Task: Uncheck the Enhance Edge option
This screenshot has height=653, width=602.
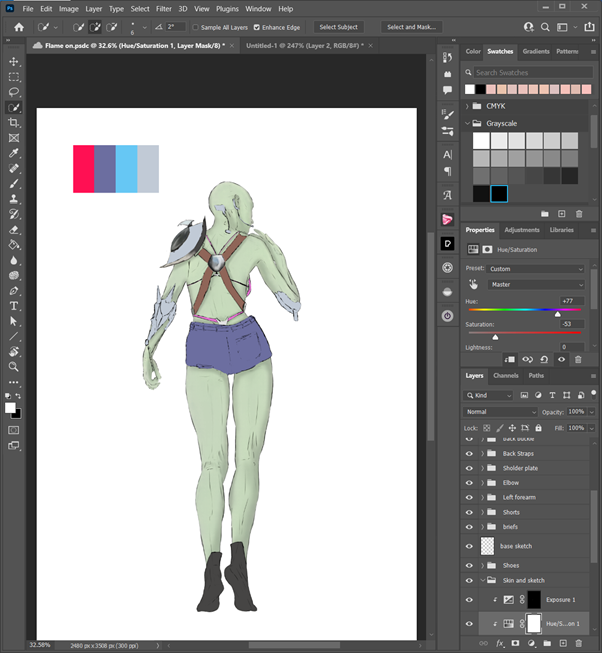Action: pyautogui.click(x=257, y=27)
